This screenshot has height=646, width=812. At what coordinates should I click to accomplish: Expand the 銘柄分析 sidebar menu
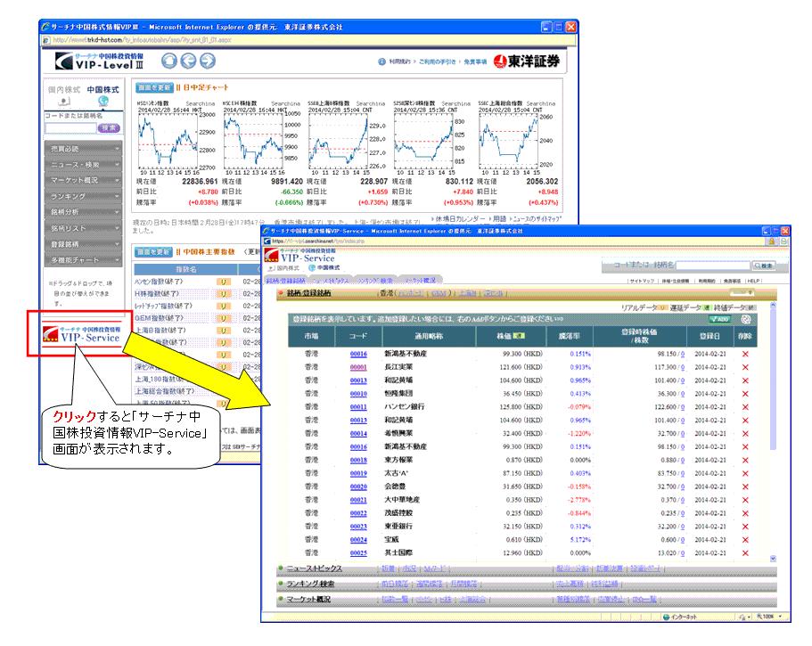tap(86, 212)
